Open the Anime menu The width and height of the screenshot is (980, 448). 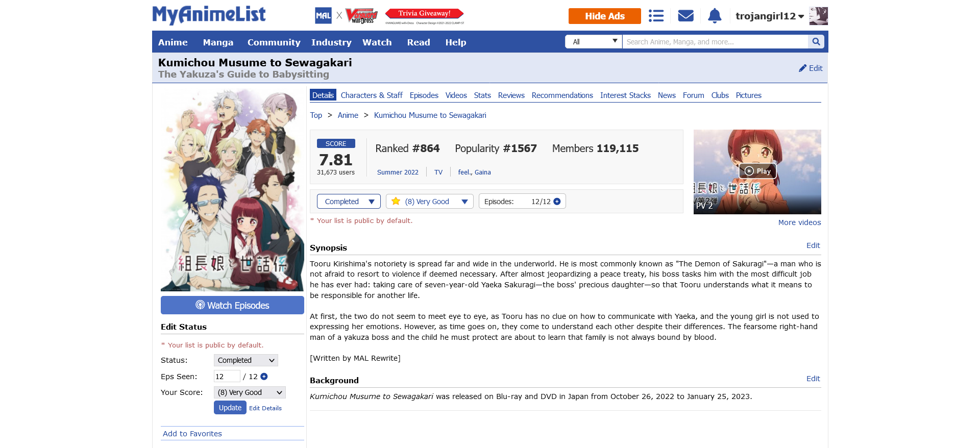pyautogui.click(x=173, y=42)
